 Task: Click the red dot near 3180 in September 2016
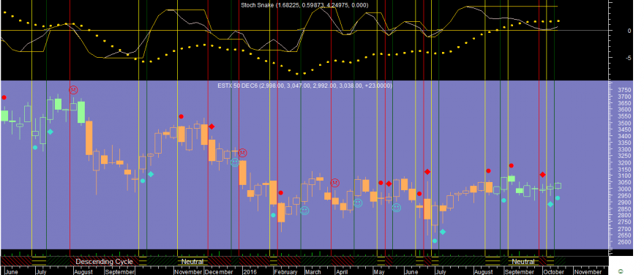(512, 165)
